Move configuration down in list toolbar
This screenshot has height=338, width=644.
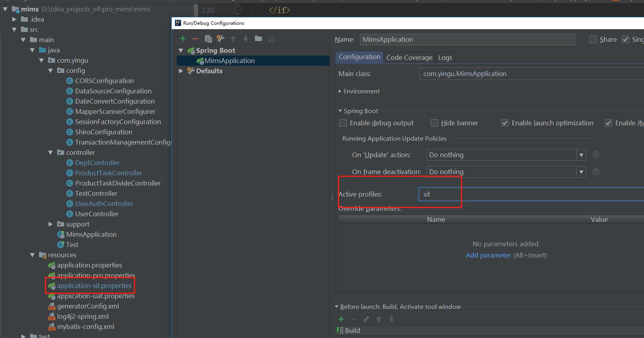coord(246,39)
